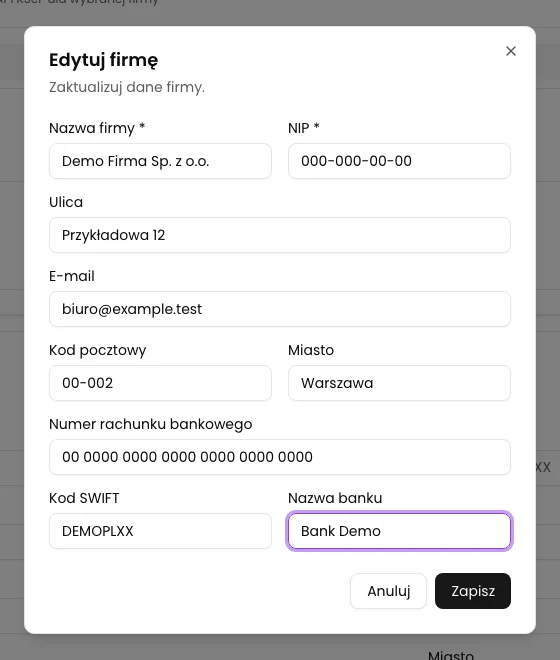
Task: Click the Nazwa banku field
Action: [x=399, y=531]
